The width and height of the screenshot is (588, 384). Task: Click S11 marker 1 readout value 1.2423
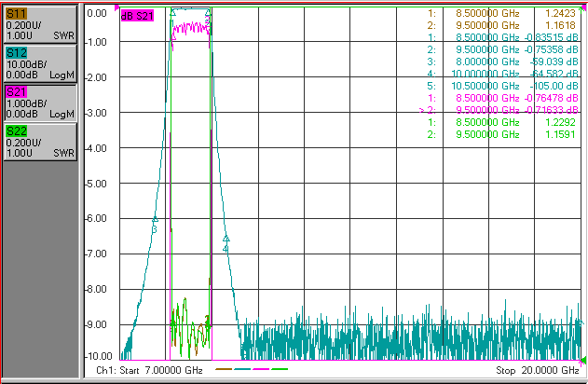click(560, 13)
